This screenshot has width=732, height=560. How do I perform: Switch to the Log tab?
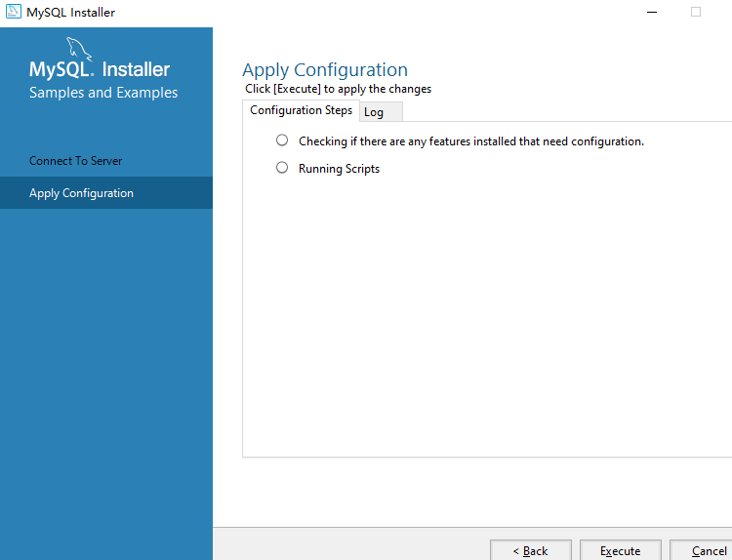374,112
